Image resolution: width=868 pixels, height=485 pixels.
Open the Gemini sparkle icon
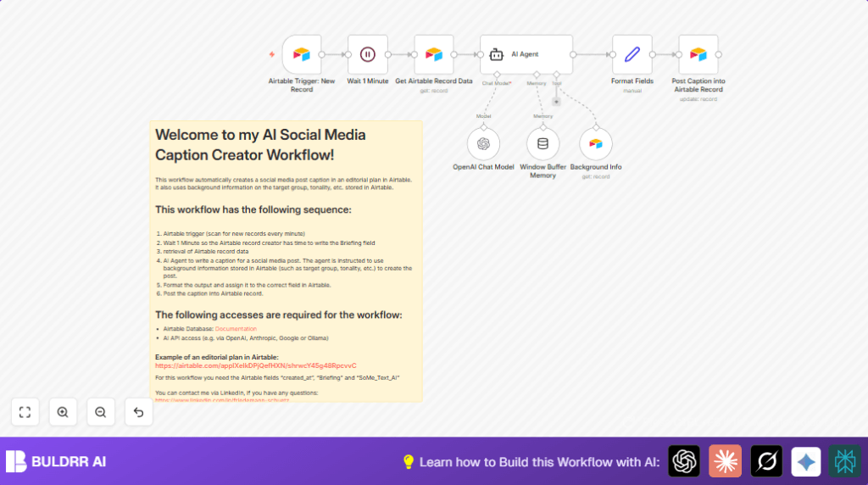[x=806, y=461]
